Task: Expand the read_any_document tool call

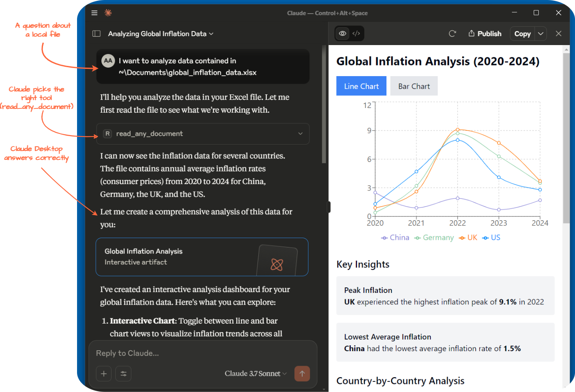Action: 203,134
